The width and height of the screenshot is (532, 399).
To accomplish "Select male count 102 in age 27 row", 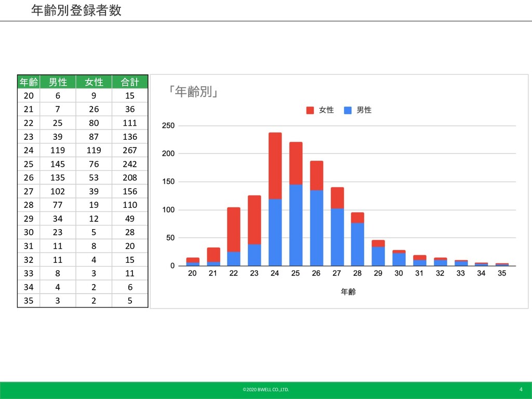I will (x=58, y=191).
